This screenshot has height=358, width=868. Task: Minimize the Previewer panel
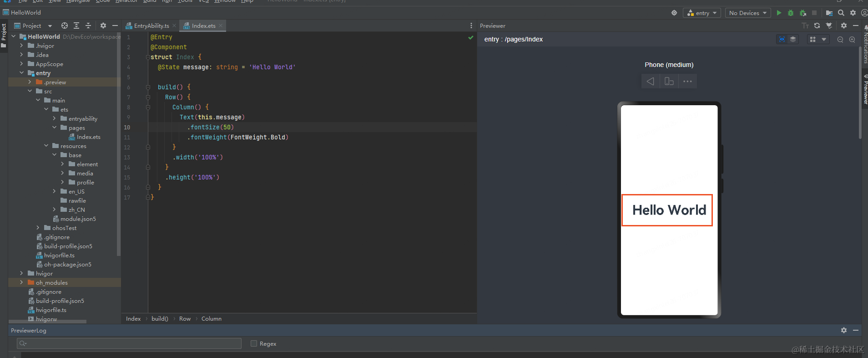pos(856,26)
